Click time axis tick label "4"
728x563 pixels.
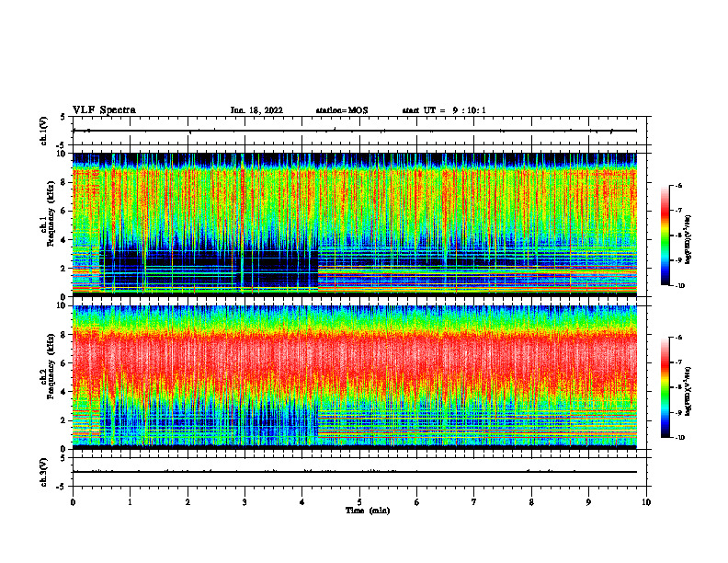click(302, 502)
